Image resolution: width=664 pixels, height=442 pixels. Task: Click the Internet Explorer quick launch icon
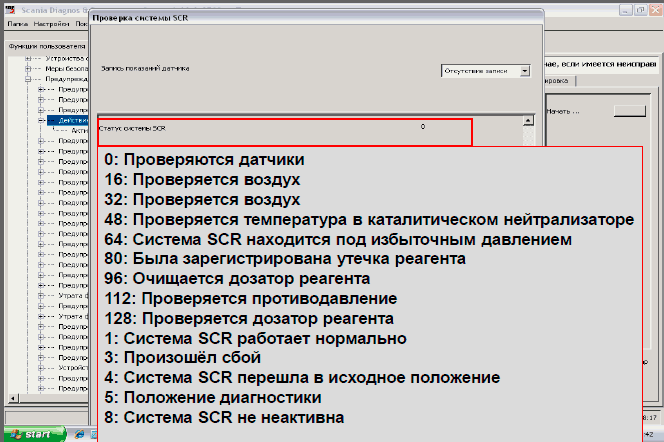79,434
